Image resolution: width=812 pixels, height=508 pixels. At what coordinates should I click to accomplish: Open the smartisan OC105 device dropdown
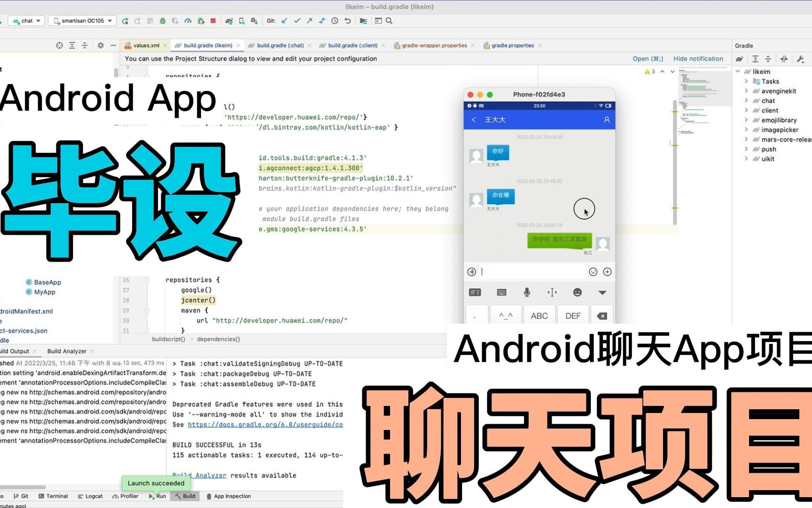pos(82,20)
